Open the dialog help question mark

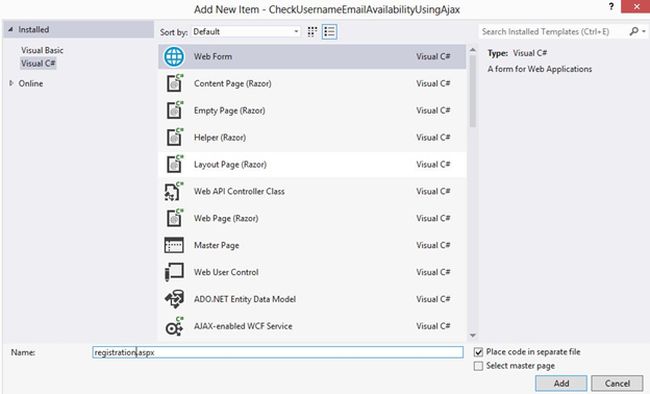tap(611, 7)
